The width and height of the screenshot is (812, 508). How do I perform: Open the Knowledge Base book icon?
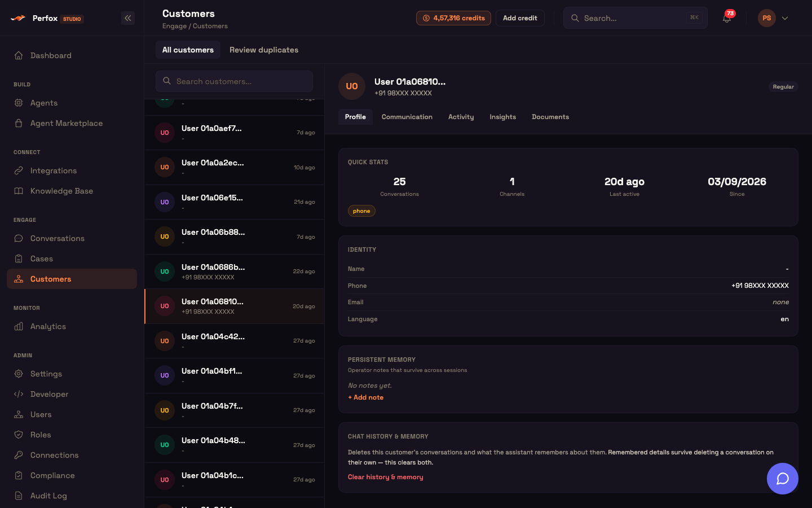19,191
